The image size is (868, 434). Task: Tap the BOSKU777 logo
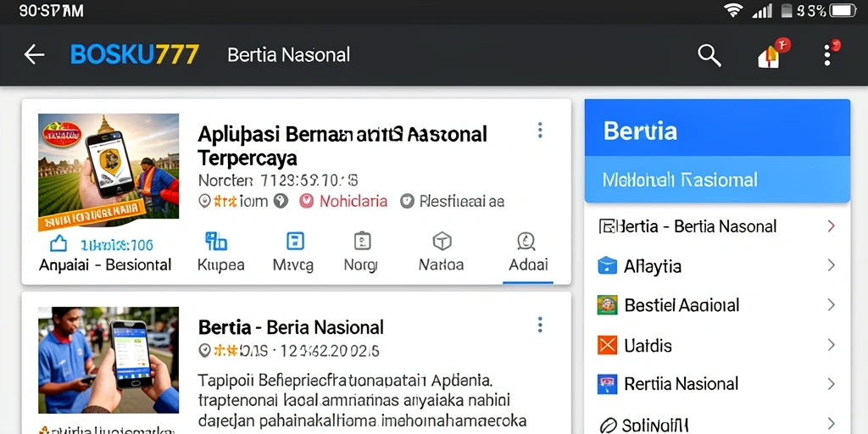(x=135, y=54)
